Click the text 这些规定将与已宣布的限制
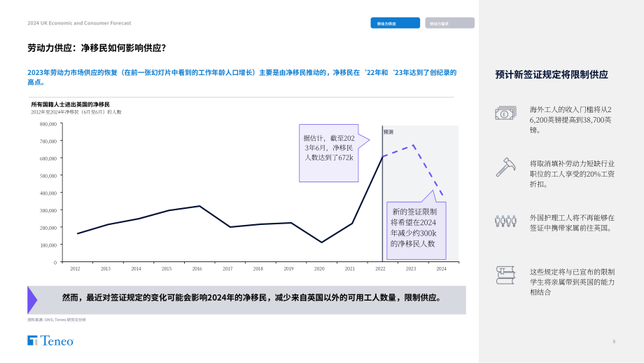Viewport: 644px width, 363px height. click(x=572, y=282)
